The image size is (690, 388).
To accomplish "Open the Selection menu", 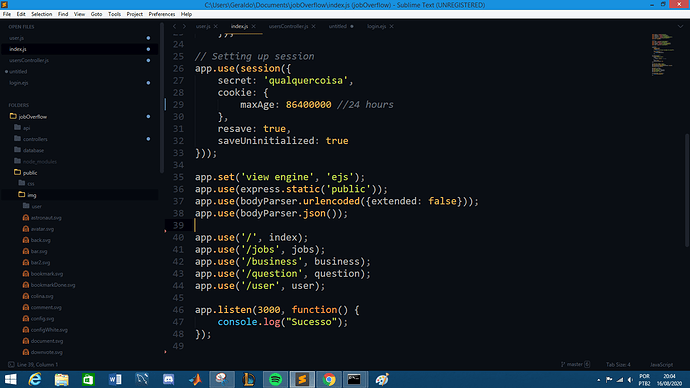I will click(41, 14).
